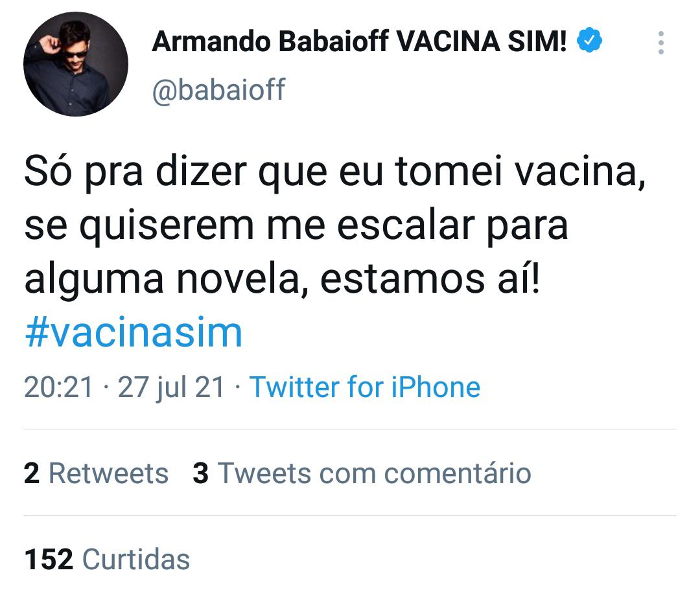This screenshot has height=590, width=700.
Task: Click the retweet count number "2"
Action: (31, 473)
